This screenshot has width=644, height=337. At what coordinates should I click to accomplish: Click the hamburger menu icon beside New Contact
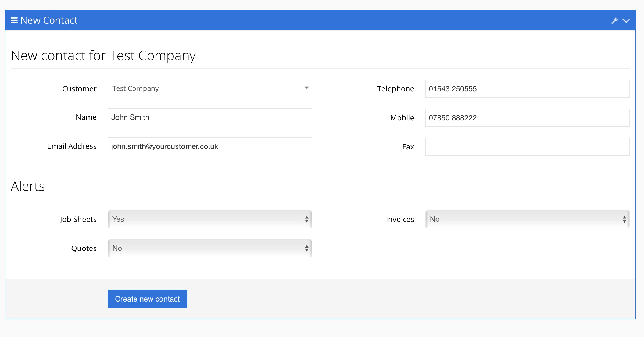14,20
